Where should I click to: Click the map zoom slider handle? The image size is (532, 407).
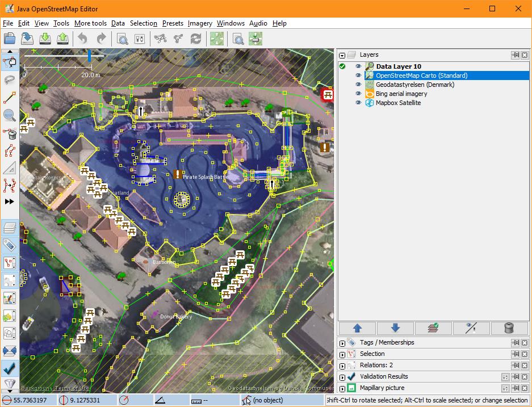pyautogui.click(x=89, y=56)
